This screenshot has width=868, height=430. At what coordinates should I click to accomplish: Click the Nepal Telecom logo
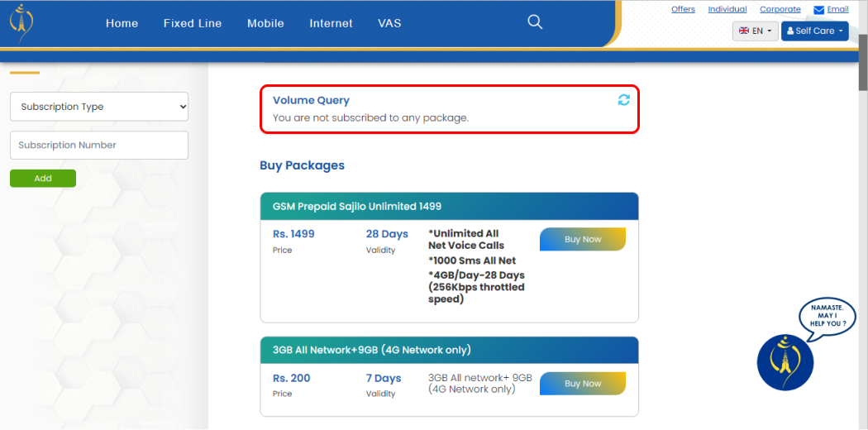pyautogui.click(x=21, y=23)
